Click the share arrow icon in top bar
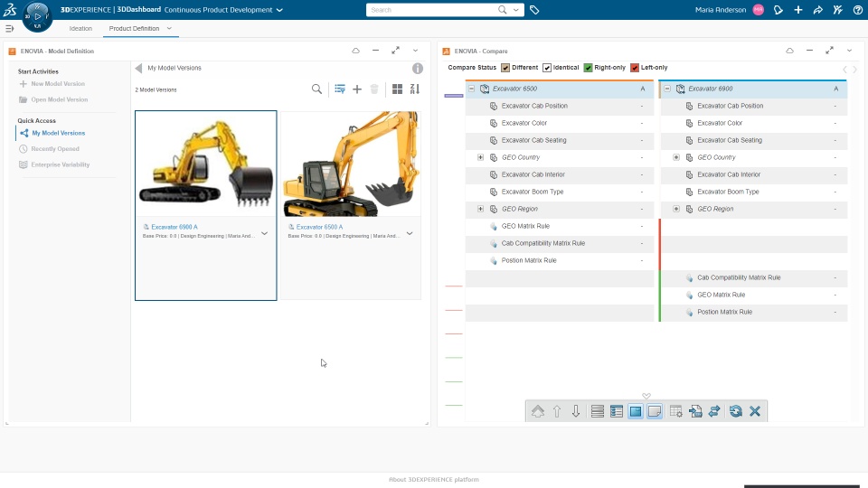The height and width of the screenshot is (488, 868). [817, 10]
